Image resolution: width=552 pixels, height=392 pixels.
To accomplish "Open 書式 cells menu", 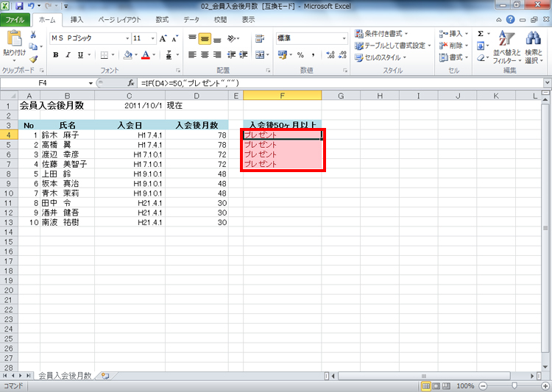I will click(x=454, y=57).
